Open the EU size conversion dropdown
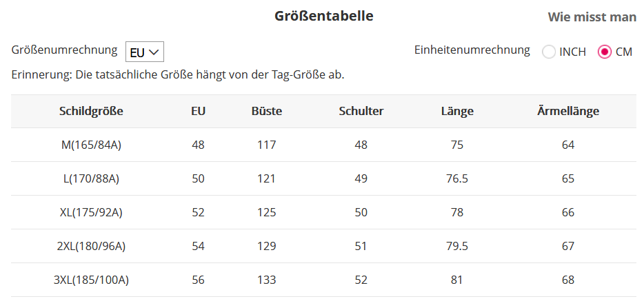 point(145,52)
